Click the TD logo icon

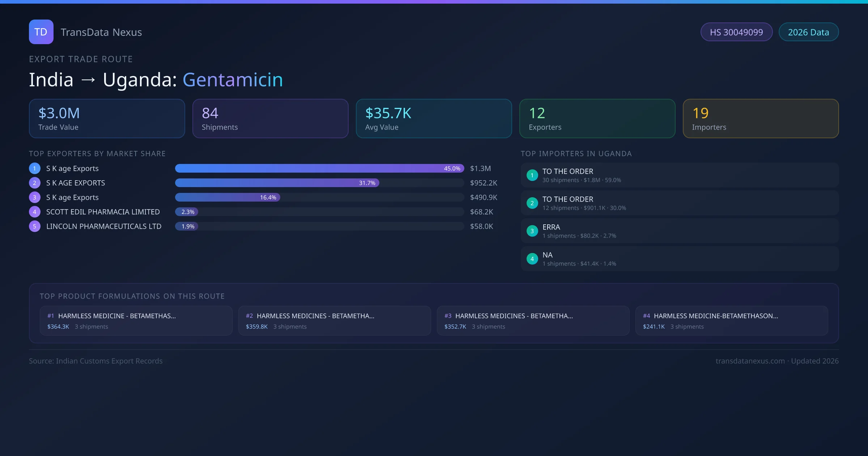[x=41, y=32]
